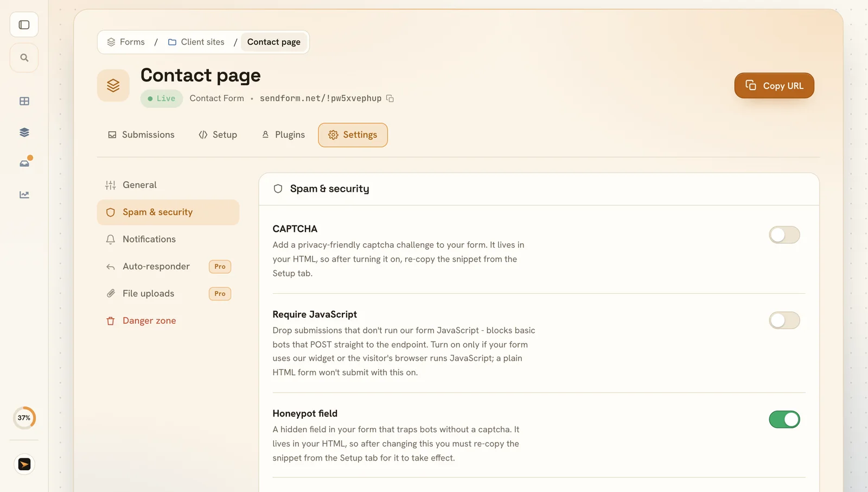868x492 pixels.
Task: Select the Settings tab
Action: click(353, 135)
